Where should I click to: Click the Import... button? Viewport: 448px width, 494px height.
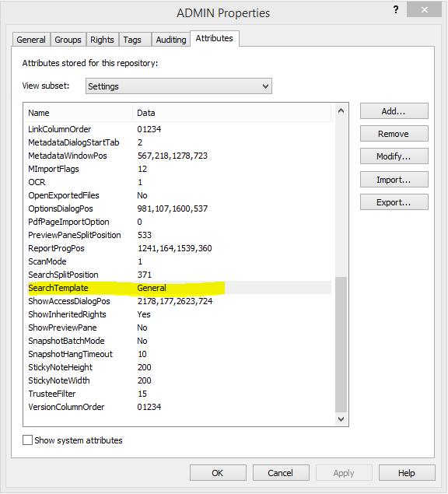(x=394, y=180)
